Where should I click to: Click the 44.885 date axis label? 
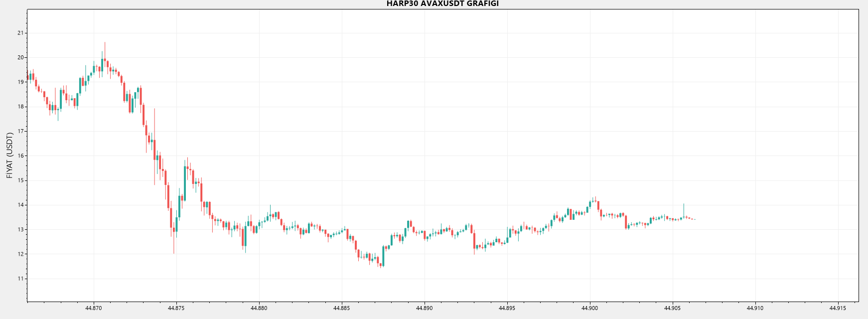coord(342,308)
